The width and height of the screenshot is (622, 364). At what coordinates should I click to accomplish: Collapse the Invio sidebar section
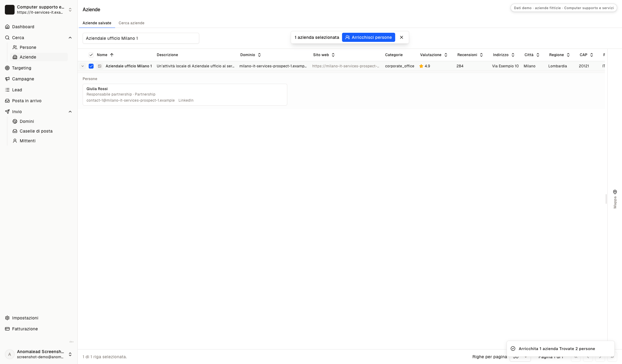coord(70,112)
